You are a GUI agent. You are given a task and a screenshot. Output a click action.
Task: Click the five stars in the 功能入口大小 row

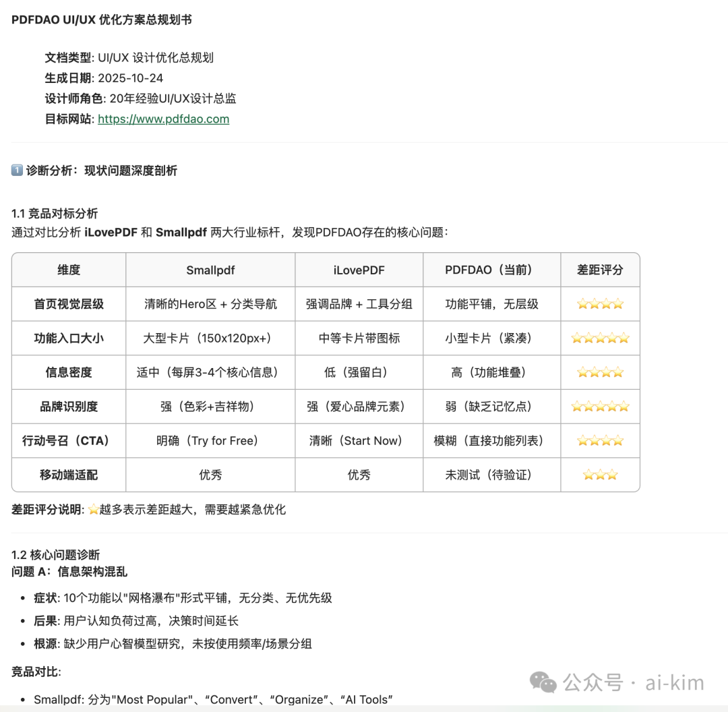[x=599, y=338]
